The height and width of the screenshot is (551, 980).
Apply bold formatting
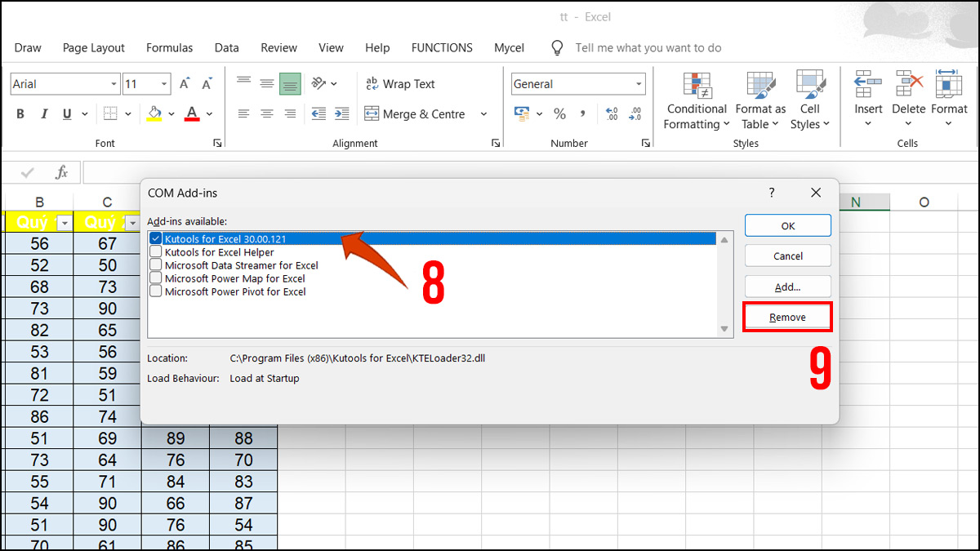tap(20, 113)
